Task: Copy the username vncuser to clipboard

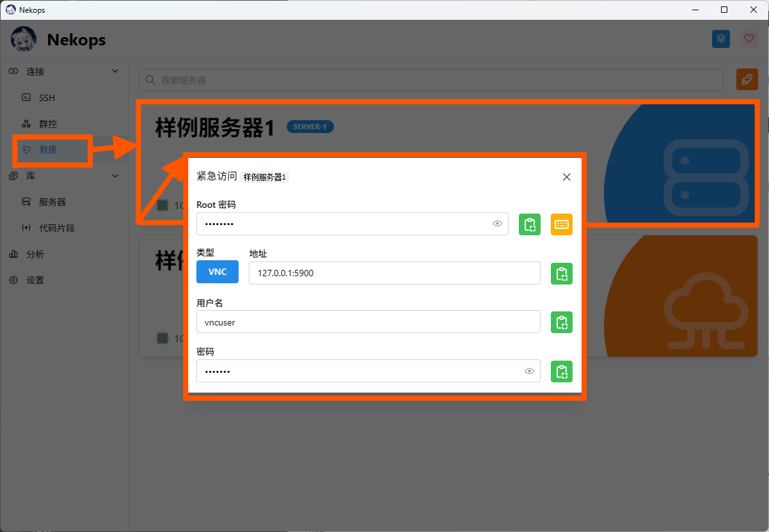Action: point(561,322)
